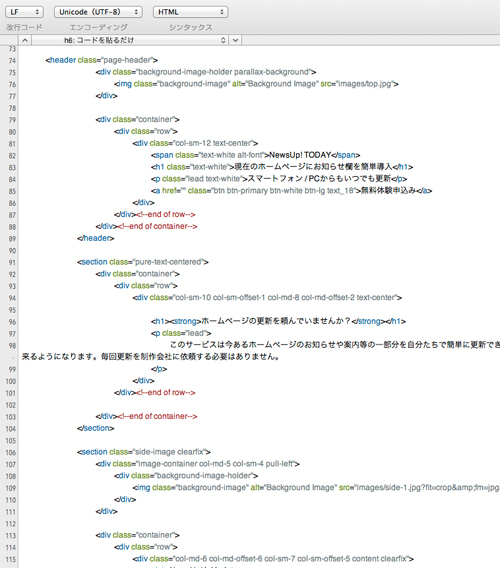This screenshot has width=500, height=568.
Task: Click the header class="page-header" tag line
Action: click(101, 60)
